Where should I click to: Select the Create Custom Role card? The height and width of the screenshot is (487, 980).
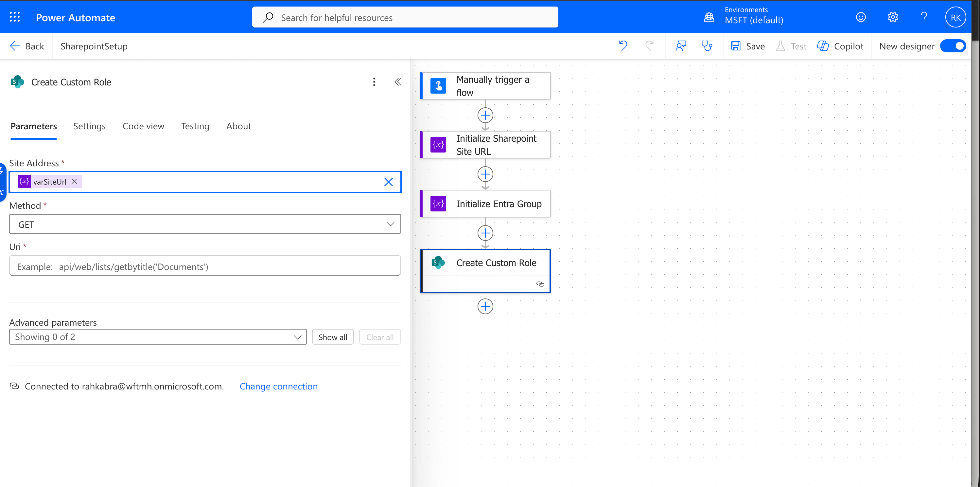pos(485,271)
